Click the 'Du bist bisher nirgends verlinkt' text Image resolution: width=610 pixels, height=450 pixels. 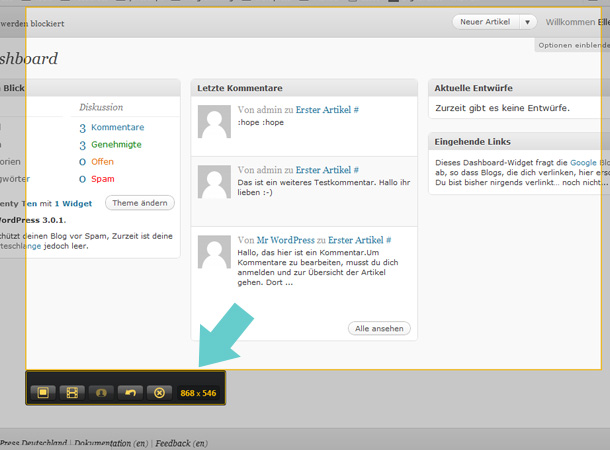tap(521, 182)
